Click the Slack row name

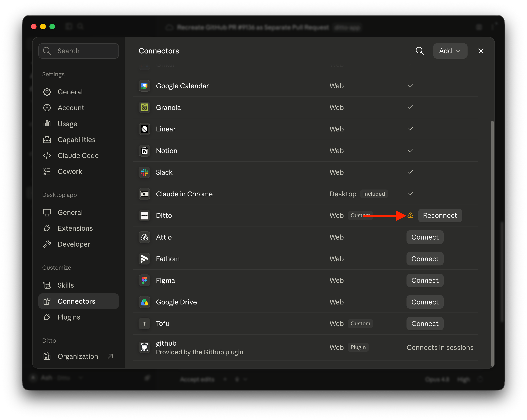pyautogui.click(x=164, y=172)
